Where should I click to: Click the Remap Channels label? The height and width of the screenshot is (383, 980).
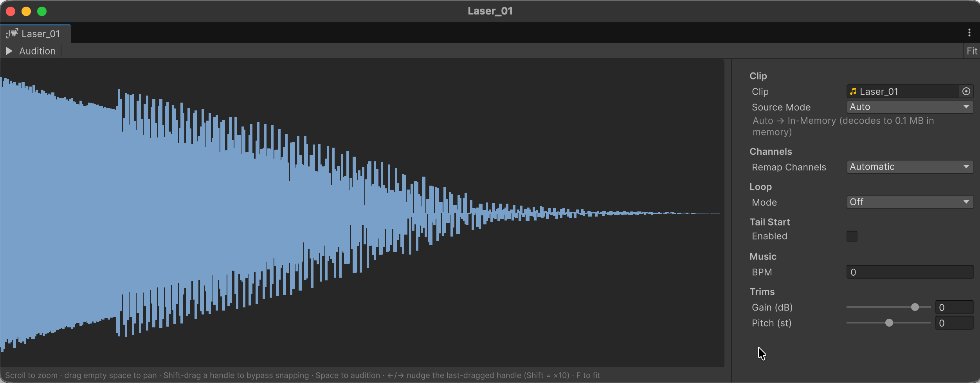click(x=789, y=167)
